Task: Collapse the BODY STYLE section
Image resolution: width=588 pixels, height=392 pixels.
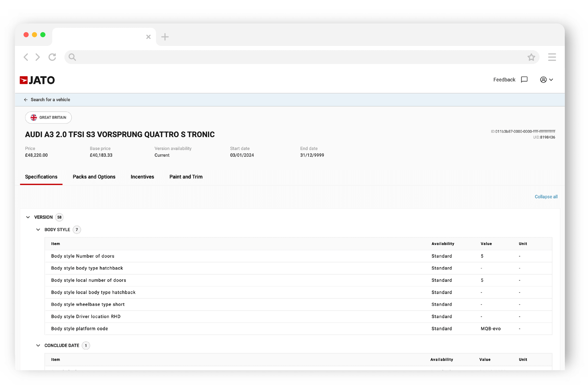Action: pos(38,229)
